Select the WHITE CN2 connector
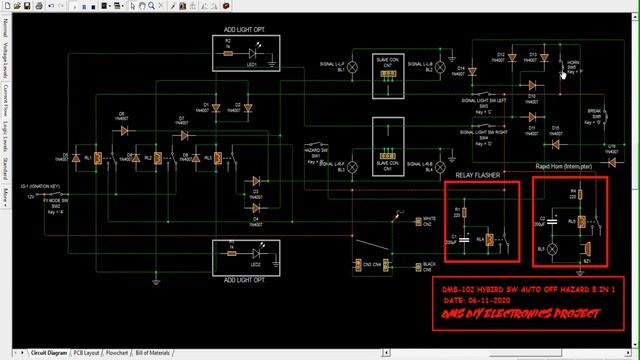 418,222
